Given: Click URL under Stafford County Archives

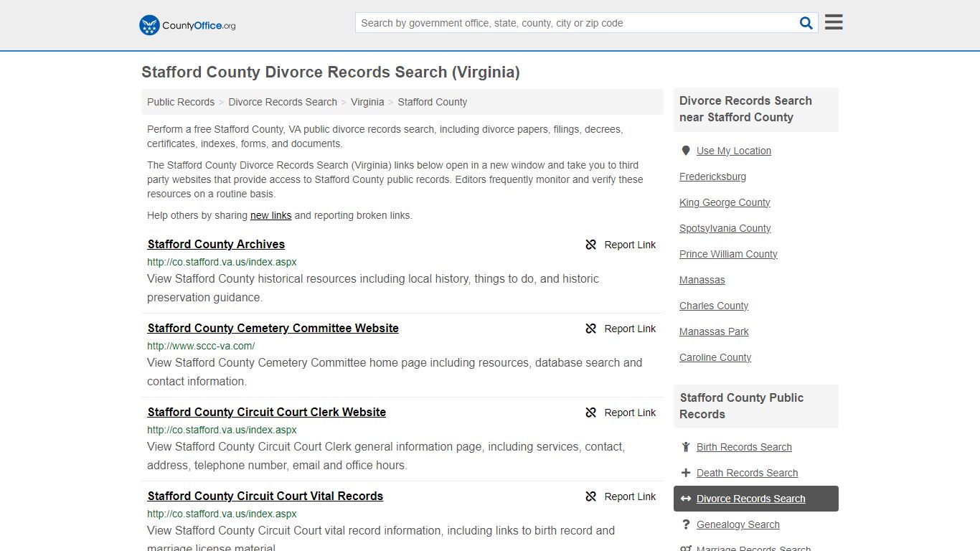Looking at the screenshot, I should (x=222, y=262).
